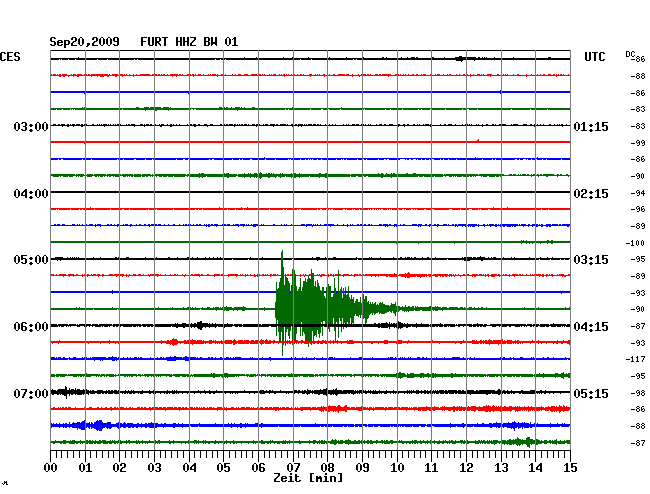Select minute tick label 11
Screen dimensions: 650x494
tap(431, 468)
